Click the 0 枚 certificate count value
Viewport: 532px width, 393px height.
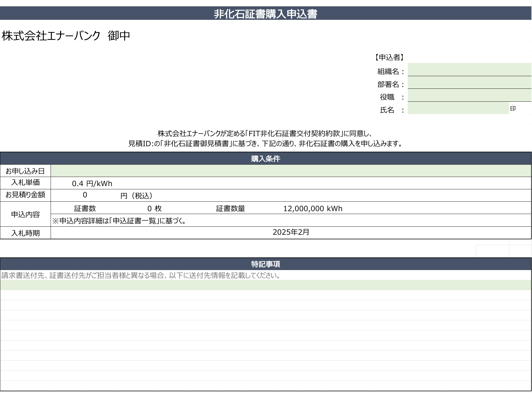154,209
